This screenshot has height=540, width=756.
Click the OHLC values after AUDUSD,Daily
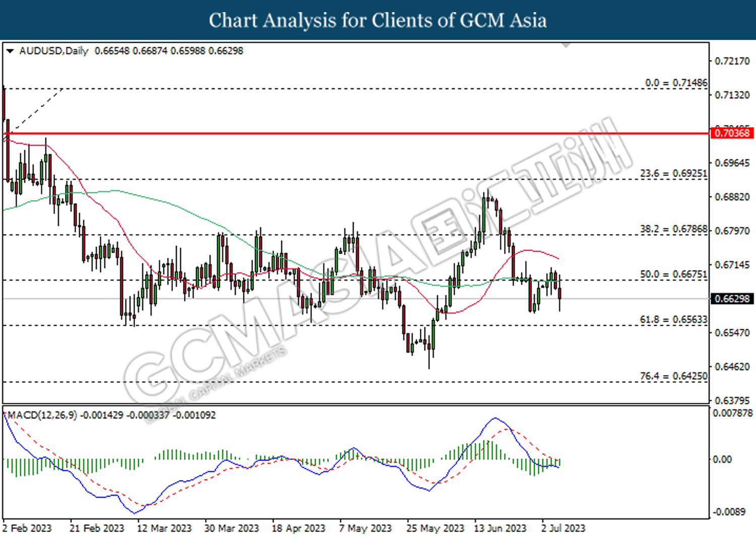click(169, 51)
